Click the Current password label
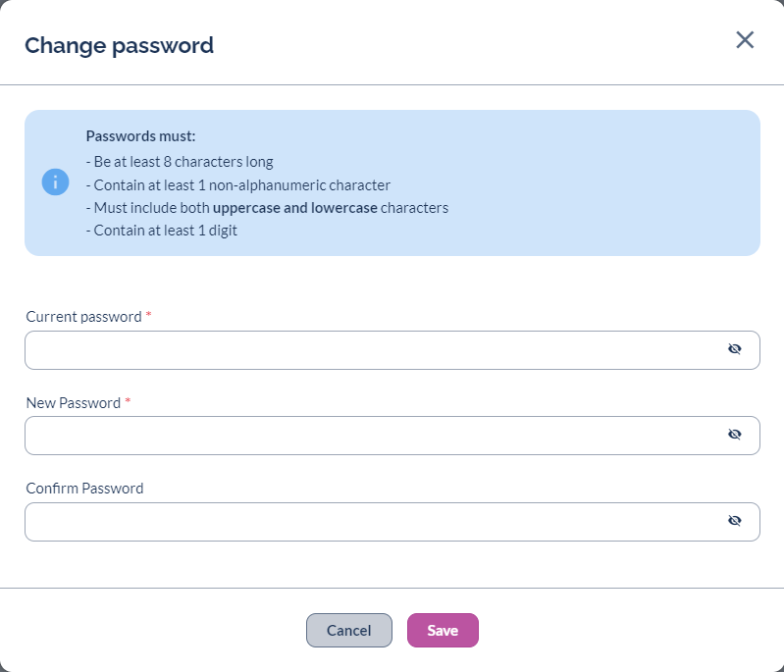784x672 pixels. 83,317
